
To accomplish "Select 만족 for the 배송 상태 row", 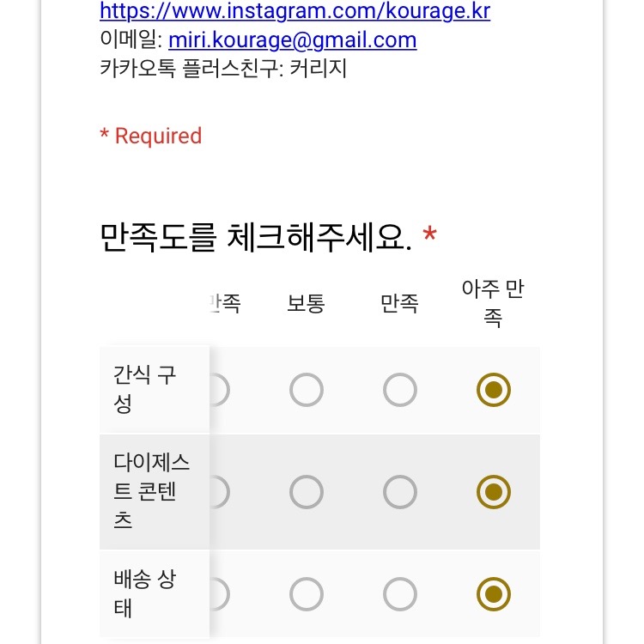I will (x=400, y=594).
